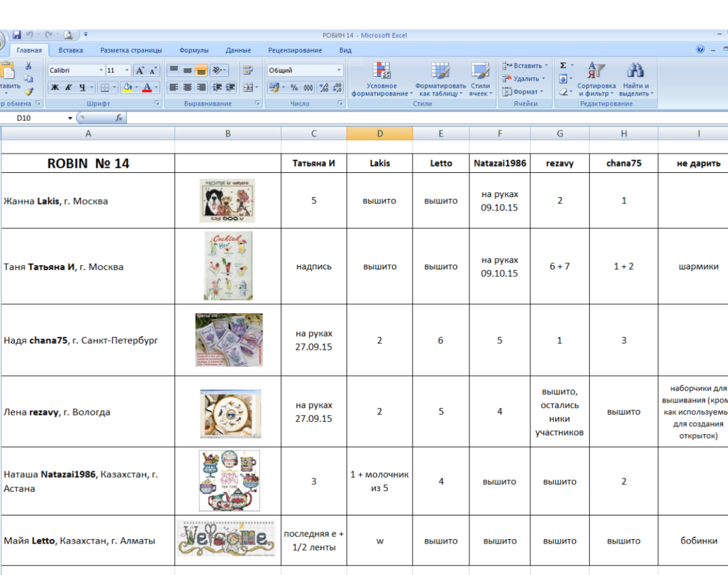728x575 pixels.
Task: Click the yellow fill color button
Action: coord(128,88)
